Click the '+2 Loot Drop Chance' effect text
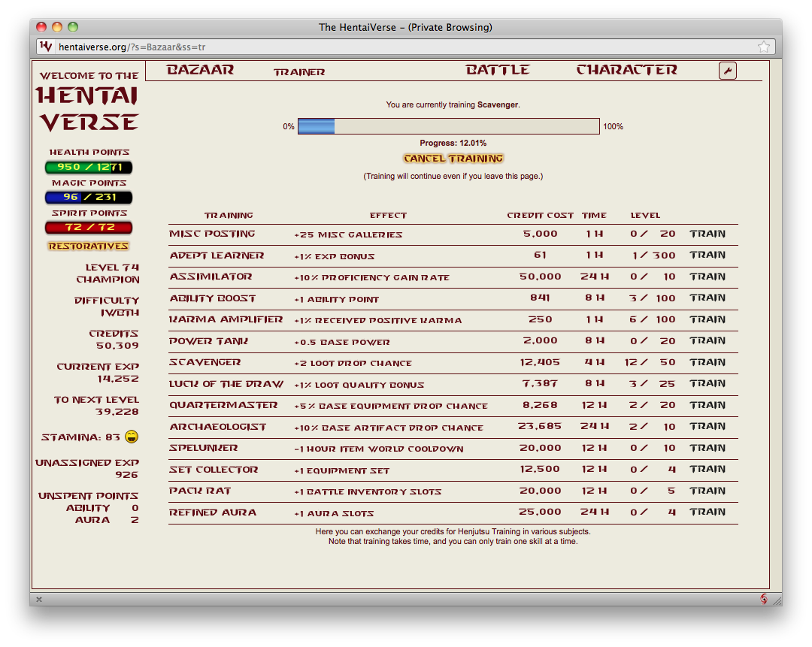Viewport: 812px width, 647px height. coord(353,364)
